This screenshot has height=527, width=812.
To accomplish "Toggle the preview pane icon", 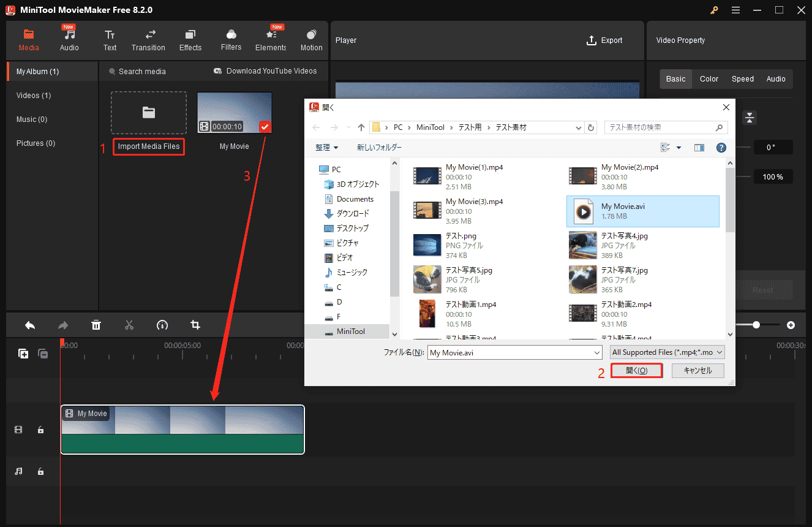I will click(699, 148).
